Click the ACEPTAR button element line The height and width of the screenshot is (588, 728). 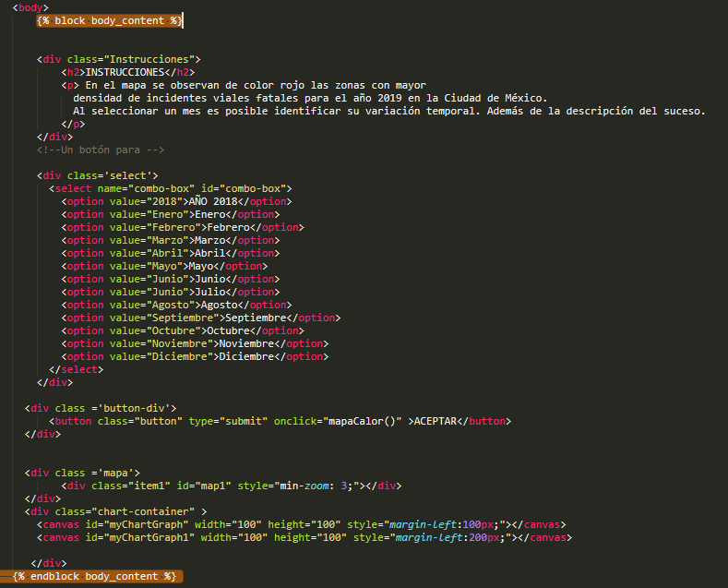(x=280, y=421)
